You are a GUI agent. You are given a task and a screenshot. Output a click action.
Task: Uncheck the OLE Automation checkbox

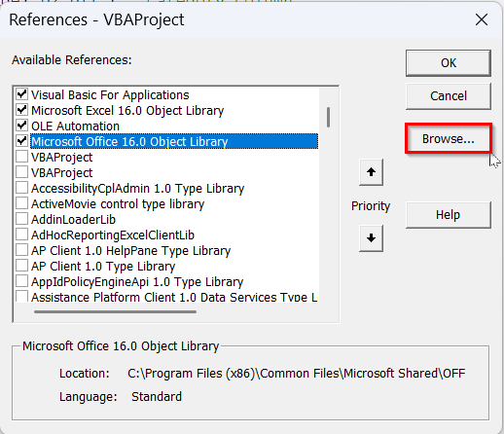[21, 126]
